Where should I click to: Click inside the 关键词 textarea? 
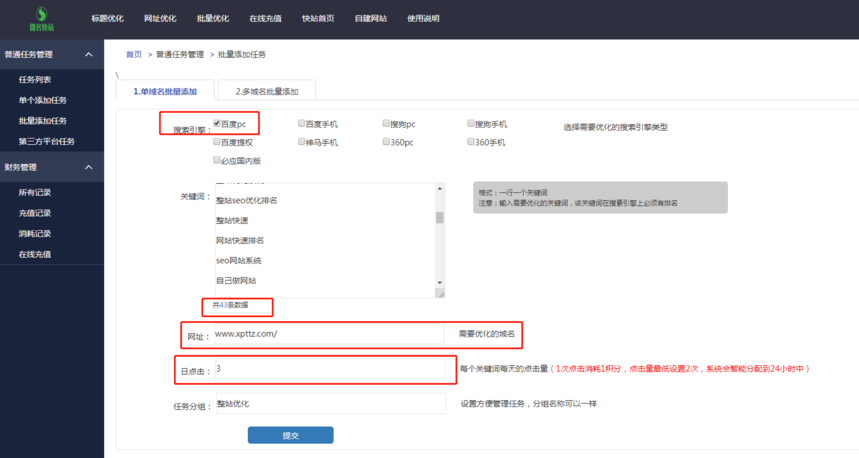[330, 241]
